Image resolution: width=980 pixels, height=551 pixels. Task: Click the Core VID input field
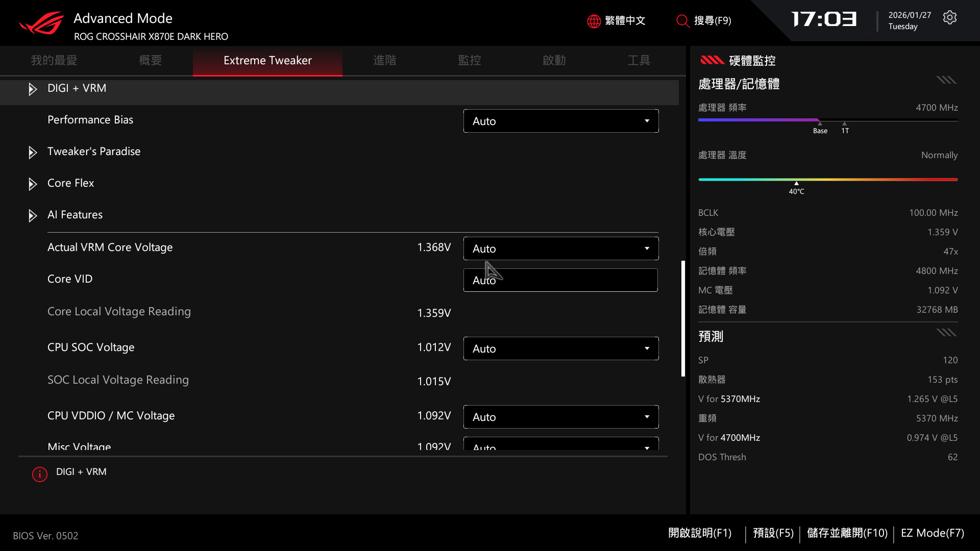pyautogui.click(x=560, y=281)
